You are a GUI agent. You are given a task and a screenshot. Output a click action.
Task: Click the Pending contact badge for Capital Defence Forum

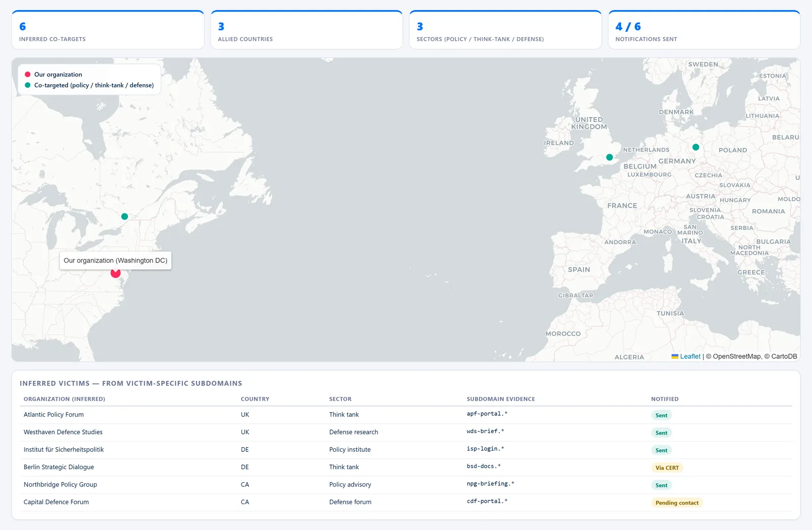(677, 503)
